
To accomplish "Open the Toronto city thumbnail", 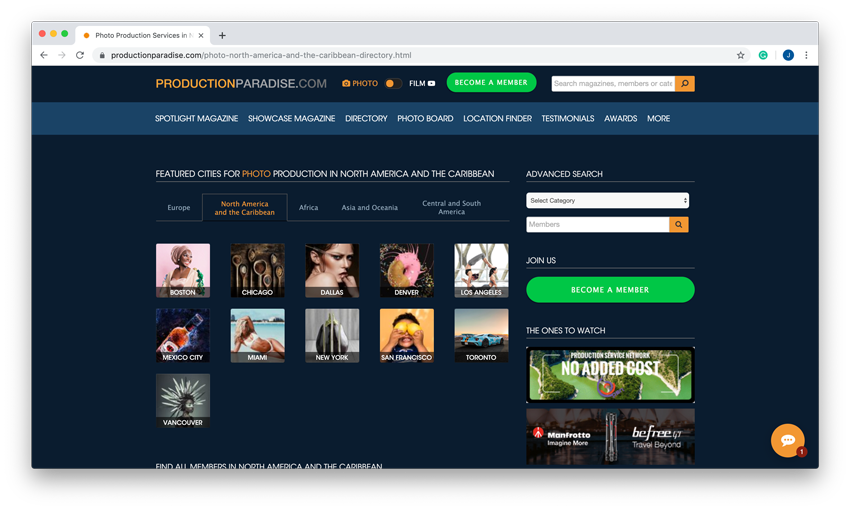I will coord(481,335).
